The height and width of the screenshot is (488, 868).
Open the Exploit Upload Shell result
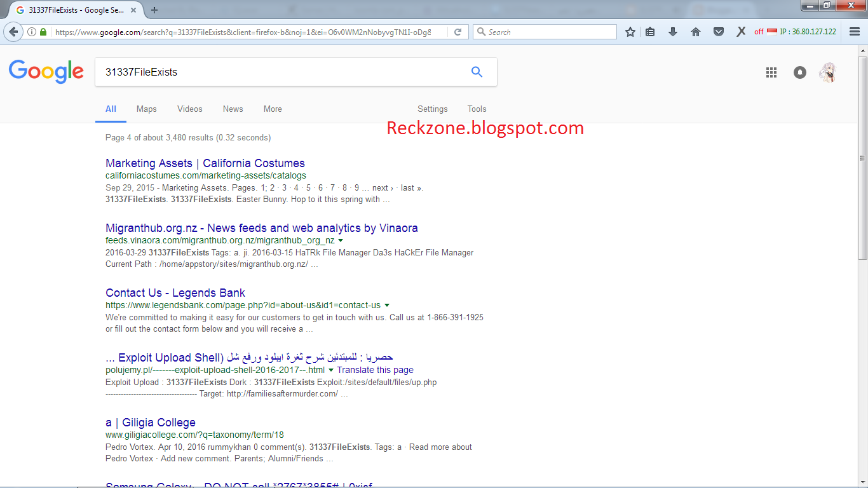pyautogui.click(x=249, y=358)
